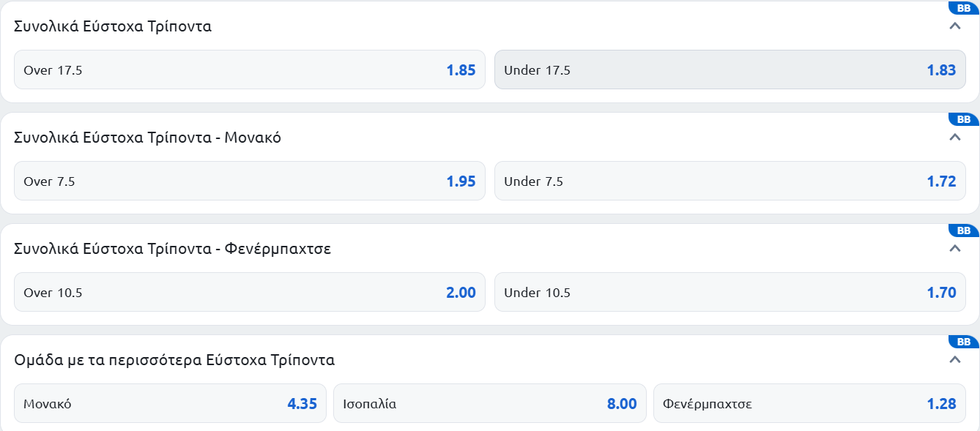
Task: Collapse the Συνολικά Εύστοχα Τρίποντα section
Action: tap(954, 26)
